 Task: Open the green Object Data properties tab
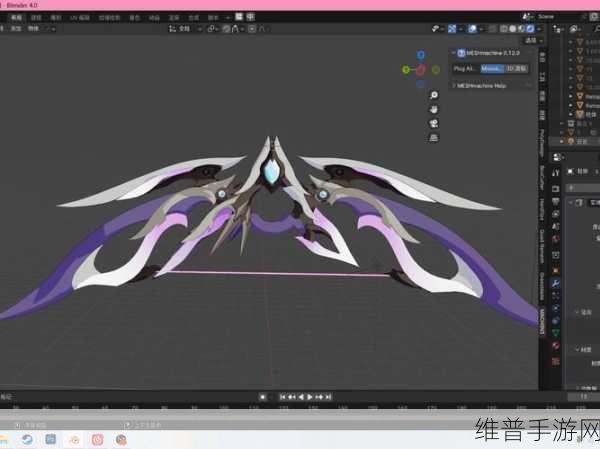pos(556,333)
